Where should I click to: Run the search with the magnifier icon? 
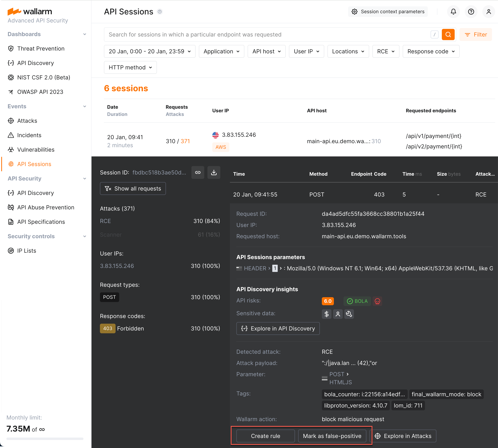point(448,34)
